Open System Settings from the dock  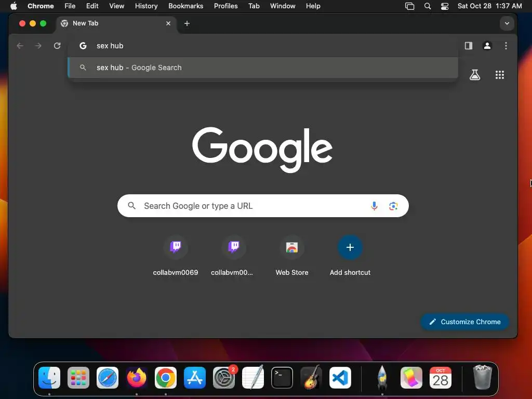pyautogui.click(x=224, y=378)
